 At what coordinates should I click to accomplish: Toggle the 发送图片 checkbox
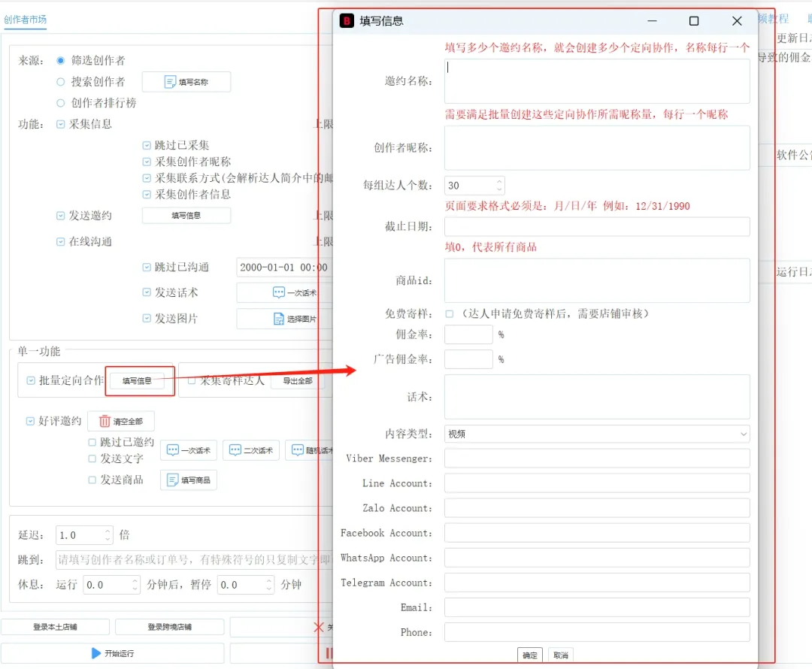[x=147, y=319]
